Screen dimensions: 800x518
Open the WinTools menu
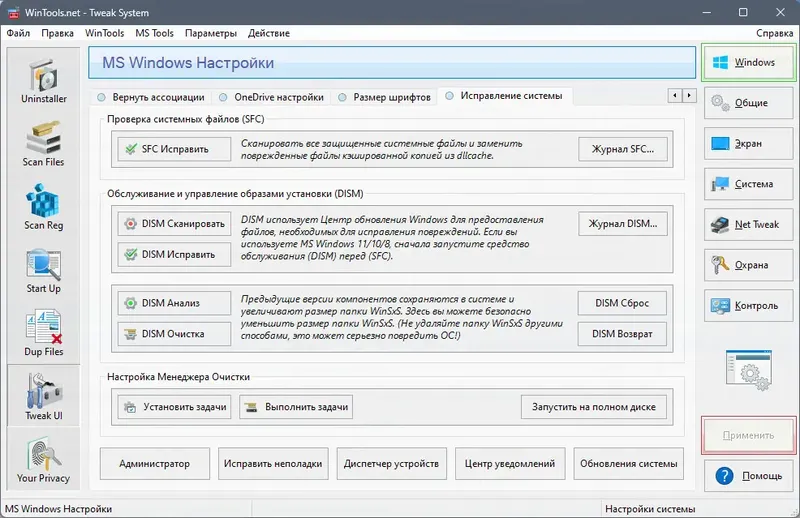pyautogui.click(x=105, y=33)
